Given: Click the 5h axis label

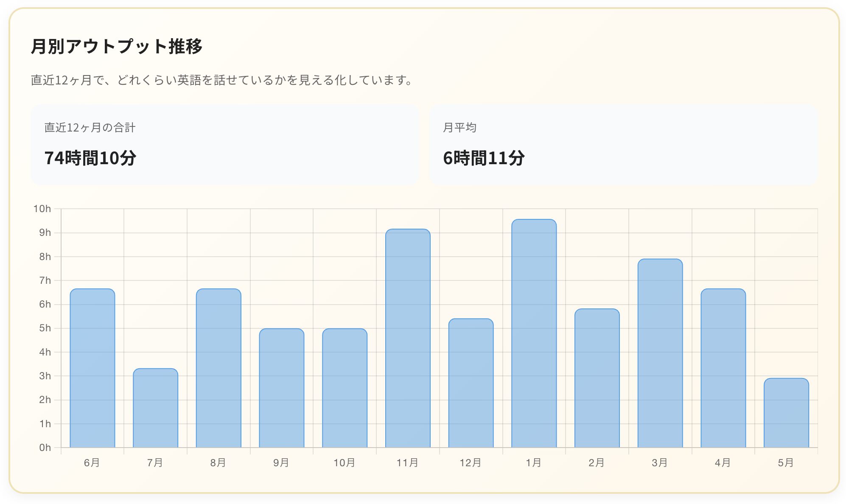Looking at the screenshot, I should 45,328.
